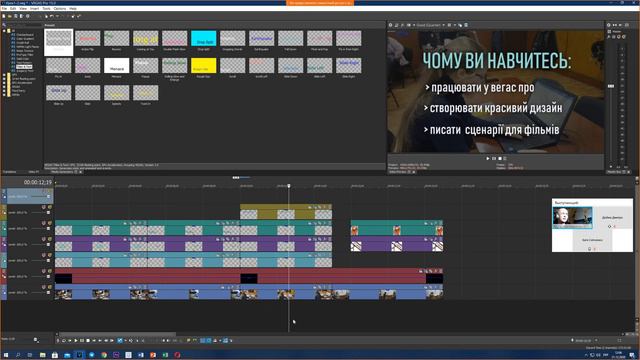
Task: Click Record button in timeline transport
Action: (x=58, y=340)
